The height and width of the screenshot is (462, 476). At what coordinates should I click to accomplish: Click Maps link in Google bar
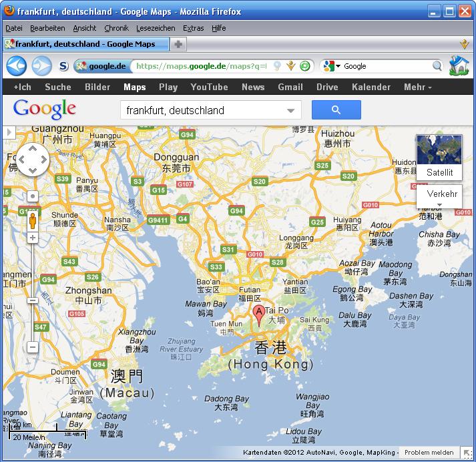tap(134, 87)
